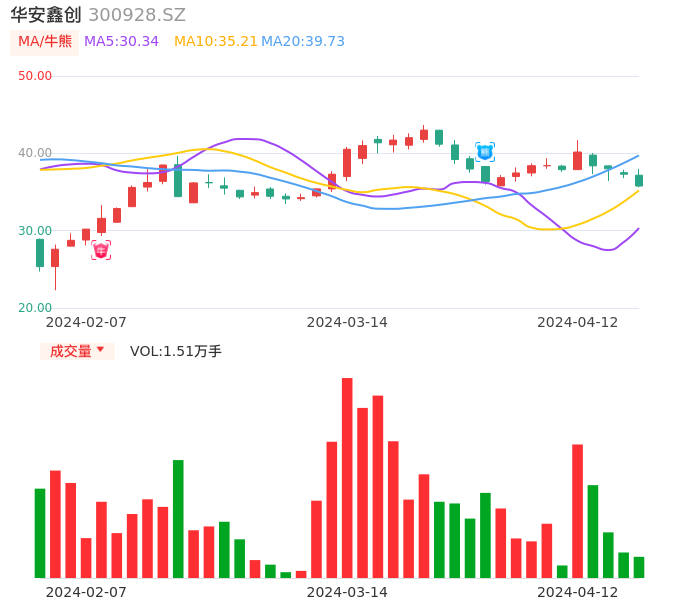This screenshot has height=606, width=686.
Task: Click 2024-04-12 date under volume chart
Action: 578,592
